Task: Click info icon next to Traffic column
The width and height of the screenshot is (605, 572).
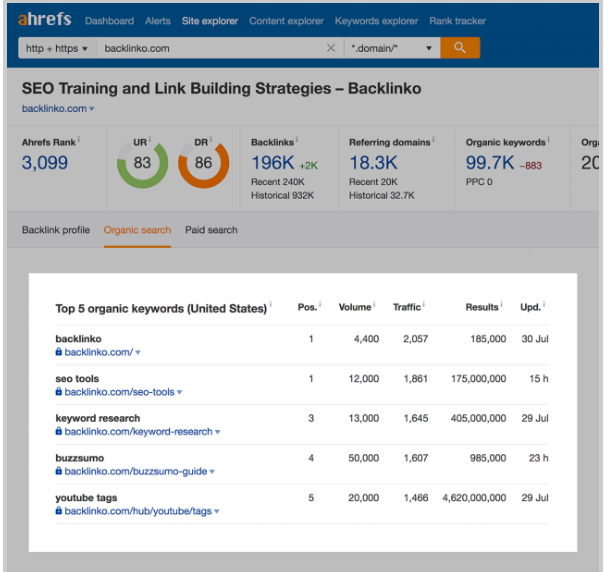Action: click(424, 304)
